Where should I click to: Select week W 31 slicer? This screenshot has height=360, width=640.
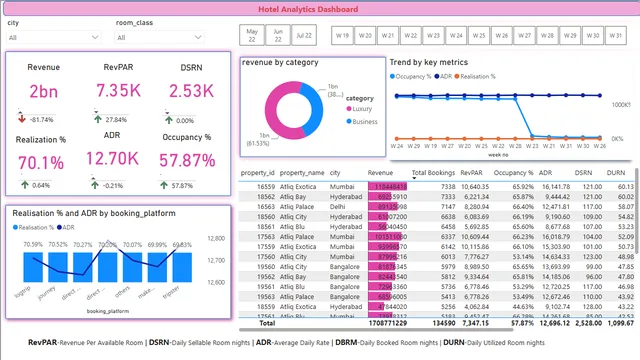coord(616,36)
